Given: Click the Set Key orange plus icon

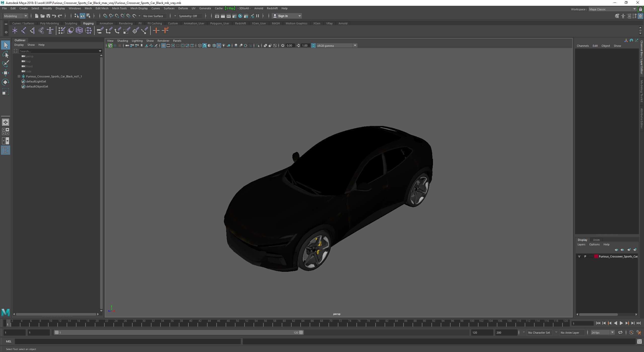Looking at the screenshot, I should click(156, 31).
